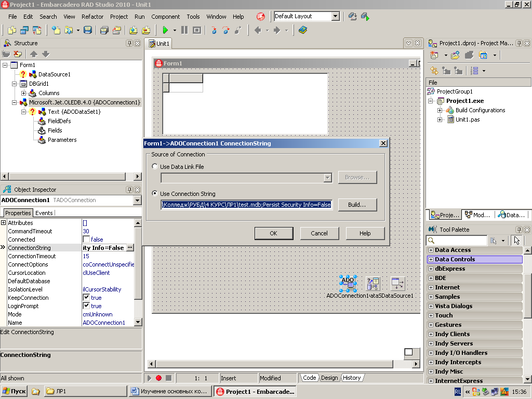Click the Program Reset stop toolbar icon

pos(197,30)
